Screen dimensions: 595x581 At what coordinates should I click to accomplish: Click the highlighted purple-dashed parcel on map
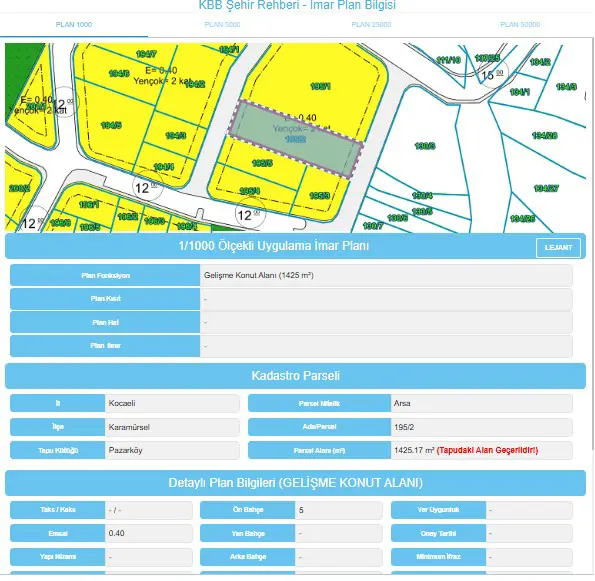[x=295, y=139]
